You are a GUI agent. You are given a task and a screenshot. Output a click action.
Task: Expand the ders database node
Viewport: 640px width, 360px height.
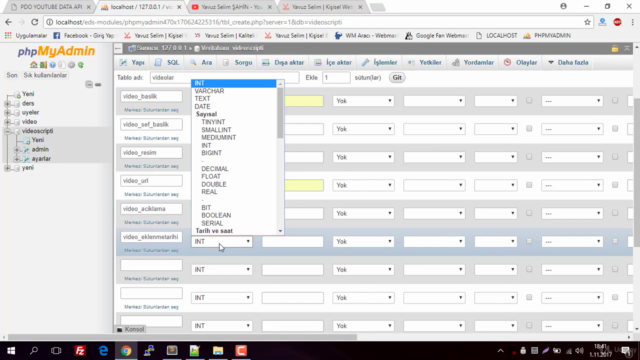pos(7,104)
